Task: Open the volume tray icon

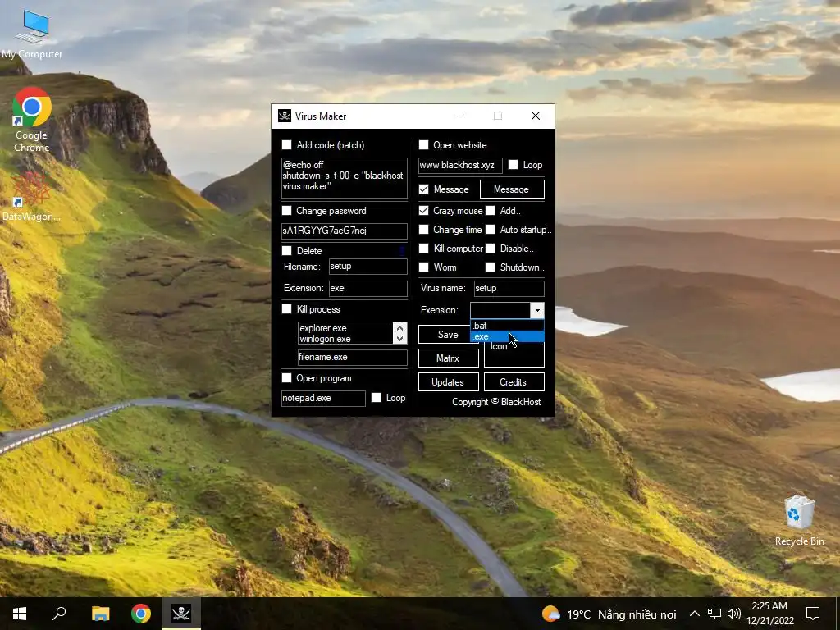Action: coord(734,614)
